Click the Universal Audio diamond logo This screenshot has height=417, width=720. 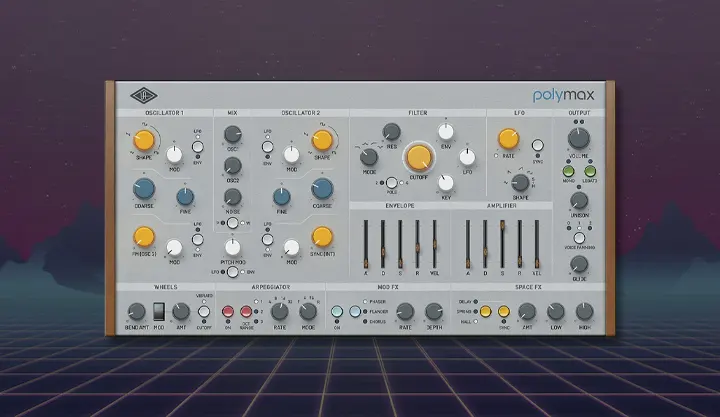pyautogui.click(x=144, y=96)
